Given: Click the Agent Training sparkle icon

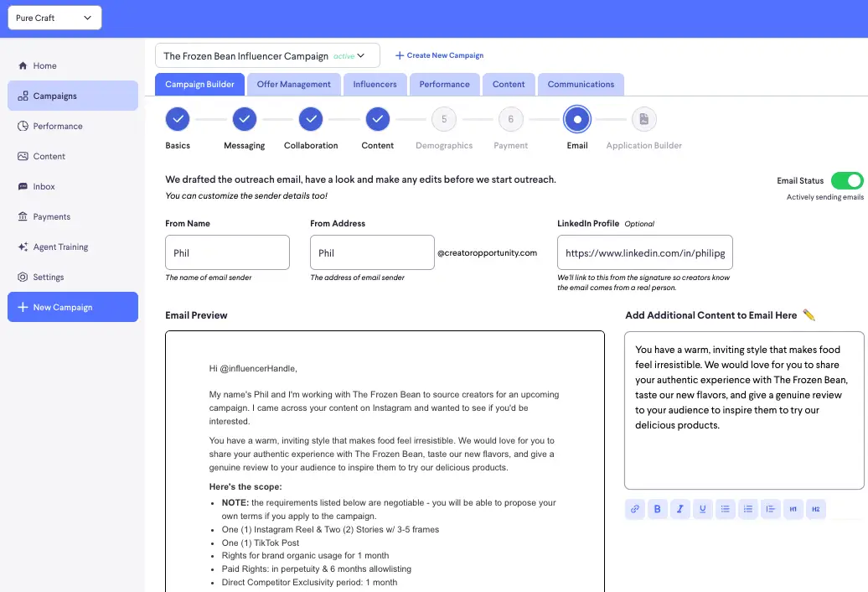Looking at the screenshot, I should [x=23, y=247].
